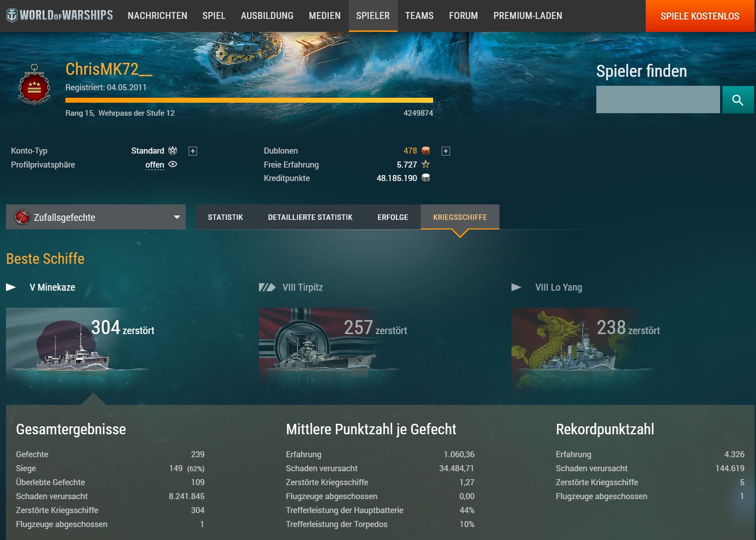Image resolution: width=756 pixels, height=540 pixels.
Task: Click the Trefferleistung der Torpedos value 10%
Action: 467,524
